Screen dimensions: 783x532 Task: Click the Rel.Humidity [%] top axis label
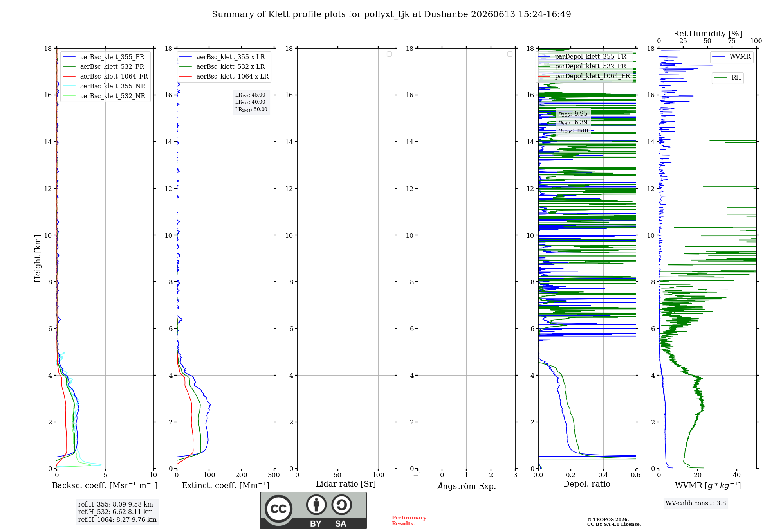pyautogui.click(x=707, y=34)
